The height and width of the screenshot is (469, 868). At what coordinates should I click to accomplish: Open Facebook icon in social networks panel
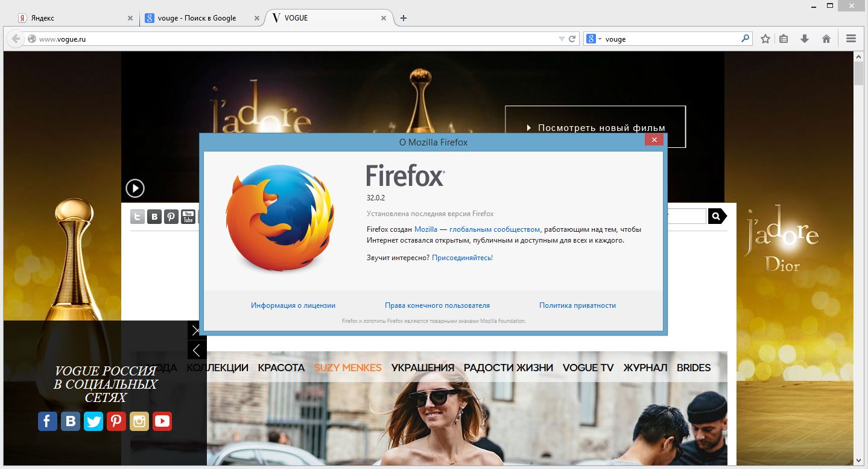tap(48, 421)
